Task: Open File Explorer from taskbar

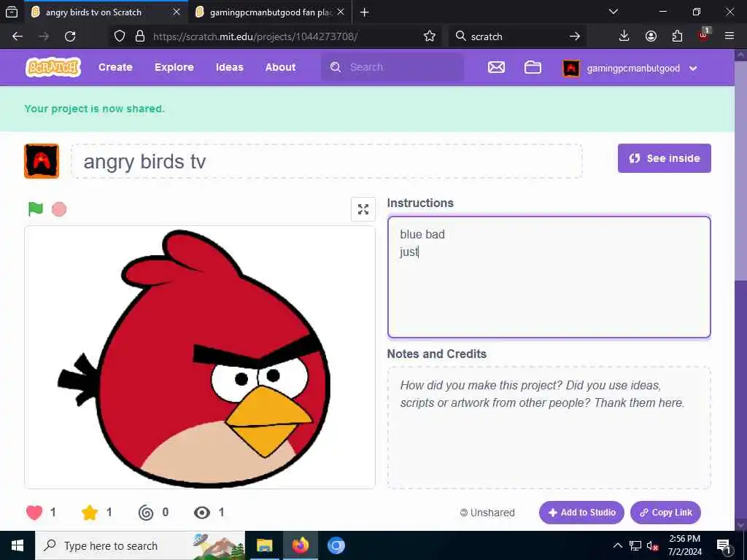Action: pyautogui.click(x=264, y=545)
